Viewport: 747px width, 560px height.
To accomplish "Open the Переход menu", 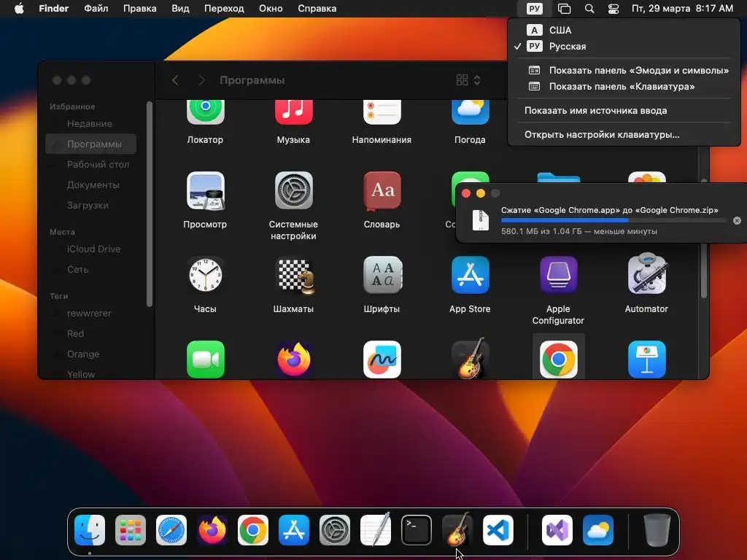I will click(x=224, y=9).
